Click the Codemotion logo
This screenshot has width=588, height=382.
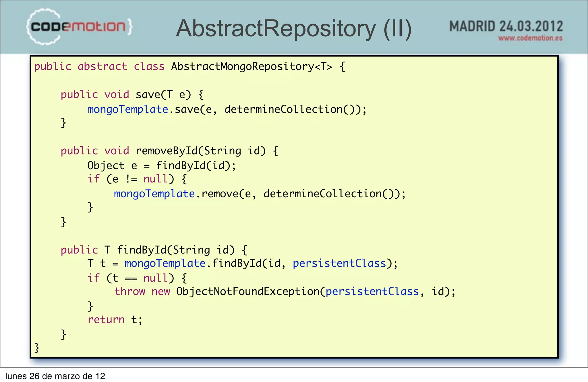pyautogui.click(x=79, y=27)
